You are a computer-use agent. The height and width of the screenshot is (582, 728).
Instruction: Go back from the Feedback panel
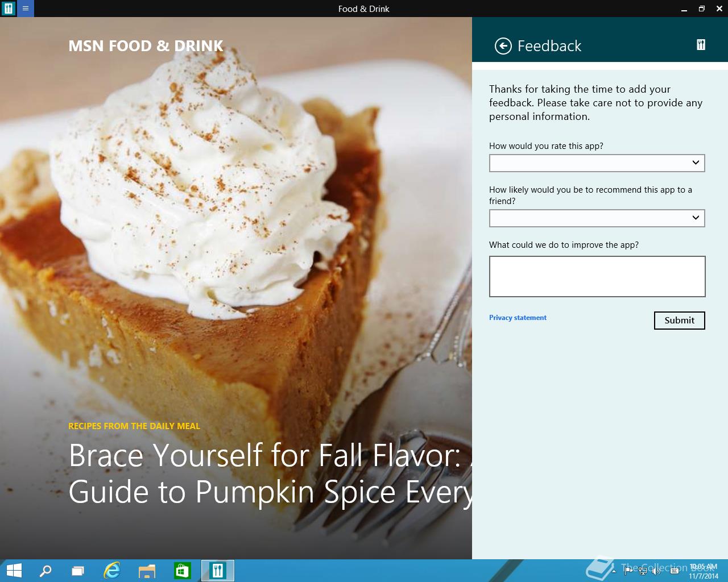coord(503,46)
